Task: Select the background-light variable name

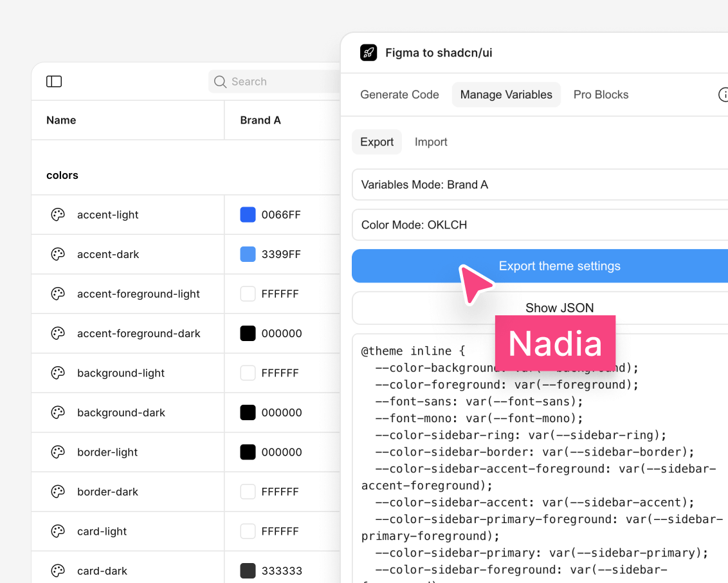Action: (x=121, y=373)
